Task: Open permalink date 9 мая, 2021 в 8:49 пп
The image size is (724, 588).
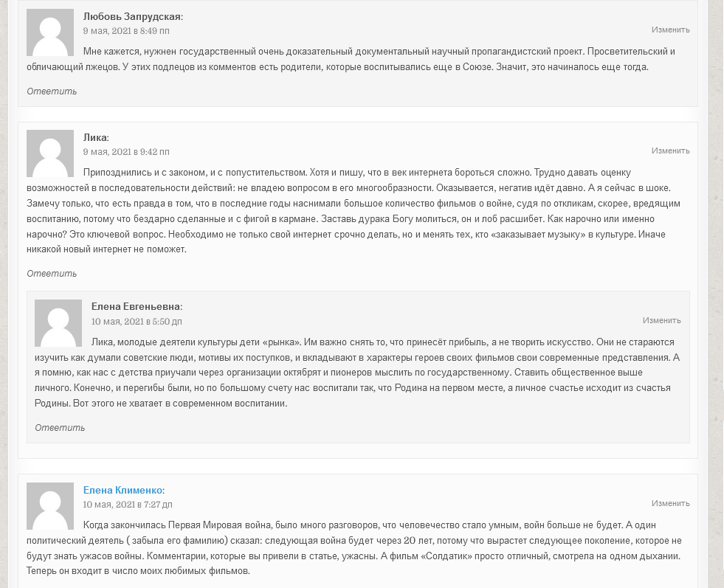Action: [x=126, y=31]
